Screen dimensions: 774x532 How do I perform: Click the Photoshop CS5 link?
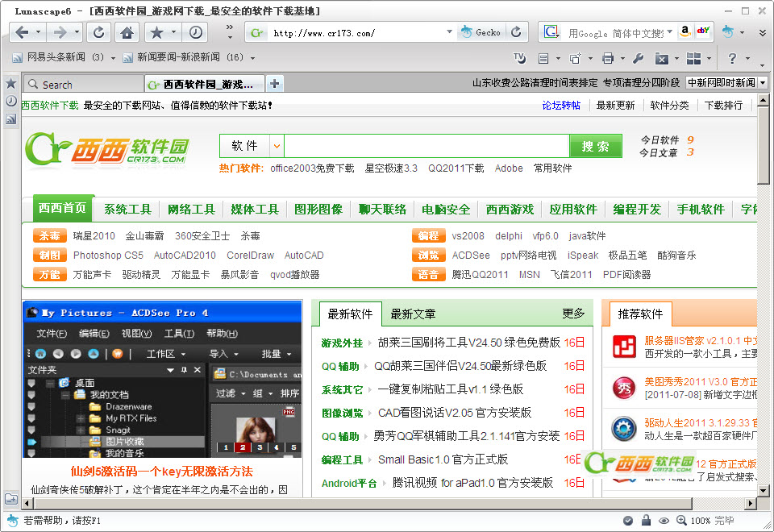point(108,256)
